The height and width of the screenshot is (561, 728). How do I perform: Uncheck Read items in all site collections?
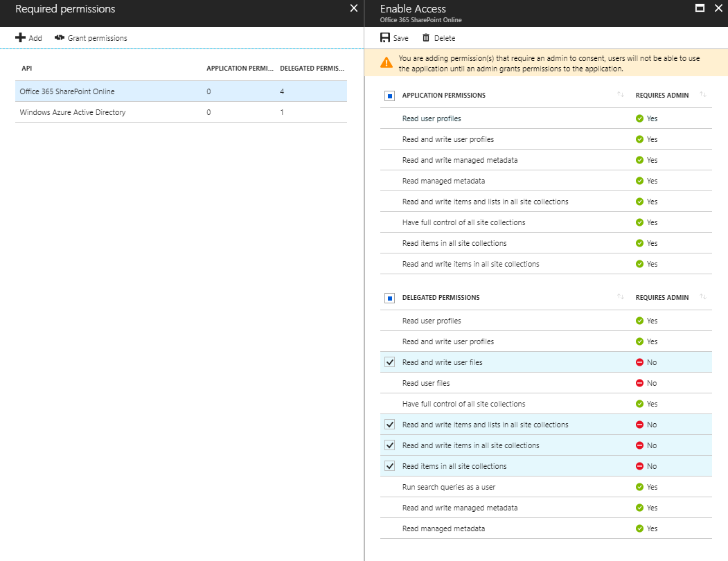(x=389, y=466)
